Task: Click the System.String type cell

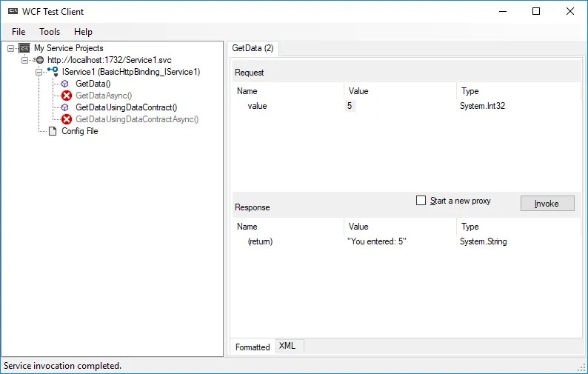Action: click(484, 241)
